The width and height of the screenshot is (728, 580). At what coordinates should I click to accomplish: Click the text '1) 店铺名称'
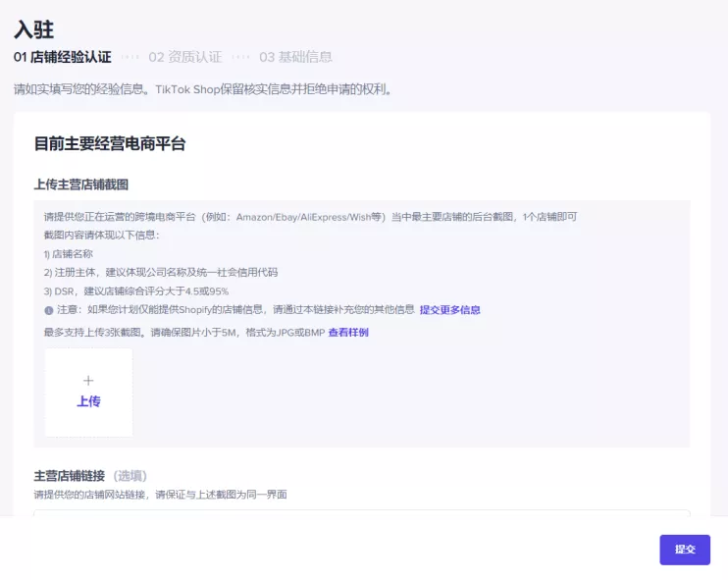click(x=69, y=254)
